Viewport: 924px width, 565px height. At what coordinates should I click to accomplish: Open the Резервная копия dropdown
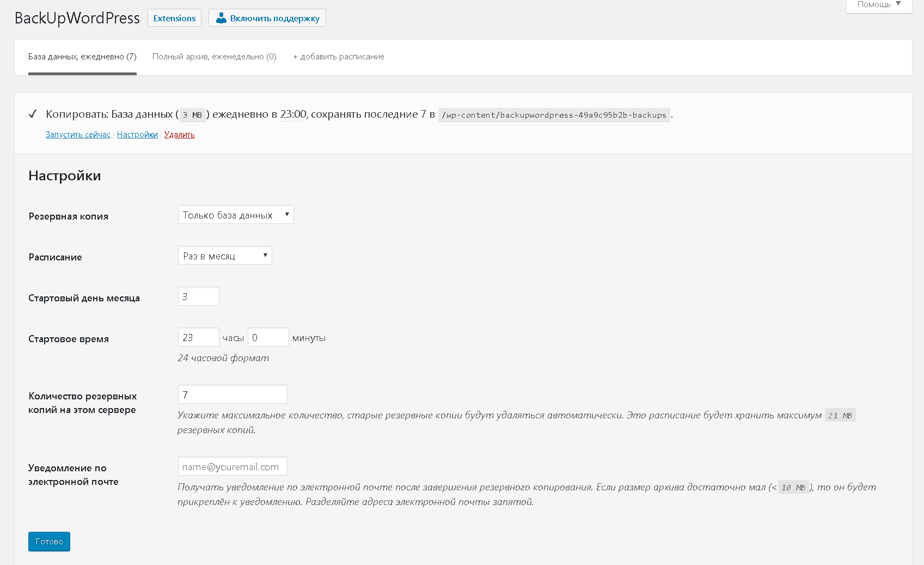(x=236, y=215)
